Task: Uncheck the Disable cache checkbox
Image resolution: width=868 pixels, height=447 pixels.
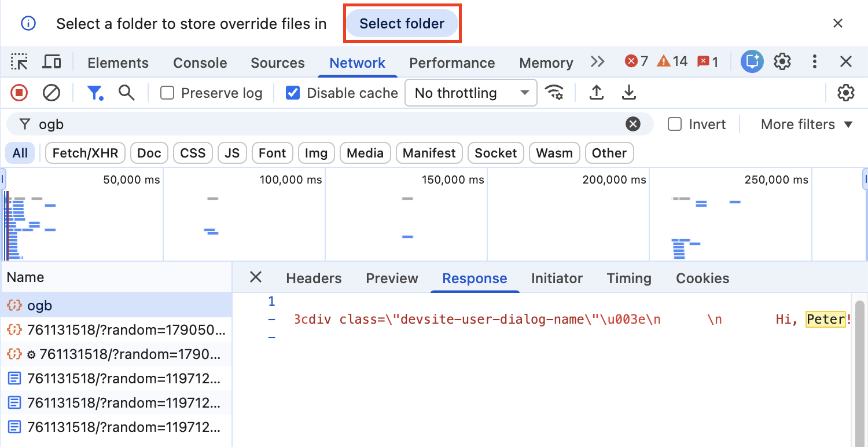Action: pyautogui.click(x=293, y=93)
